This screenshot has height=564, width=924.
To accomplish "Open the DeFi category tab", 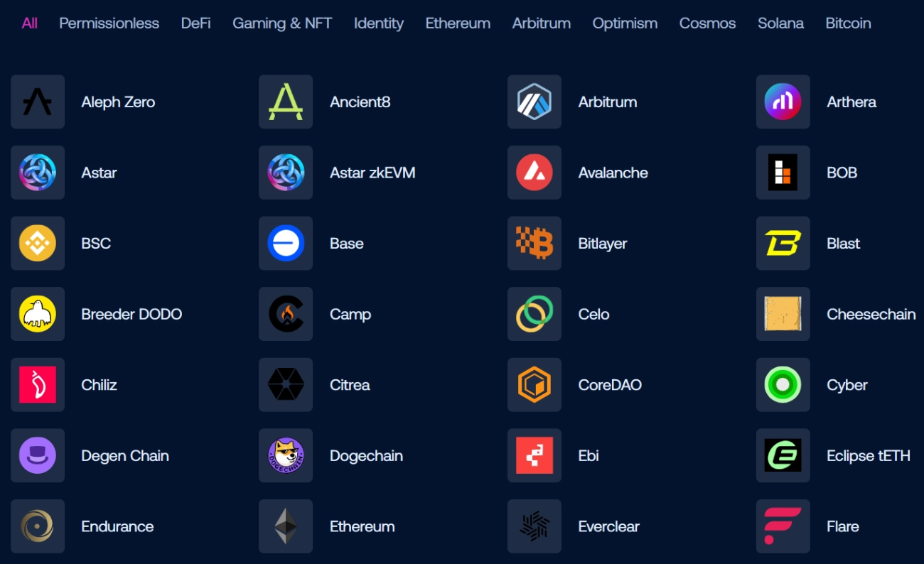I will (195, 23).
